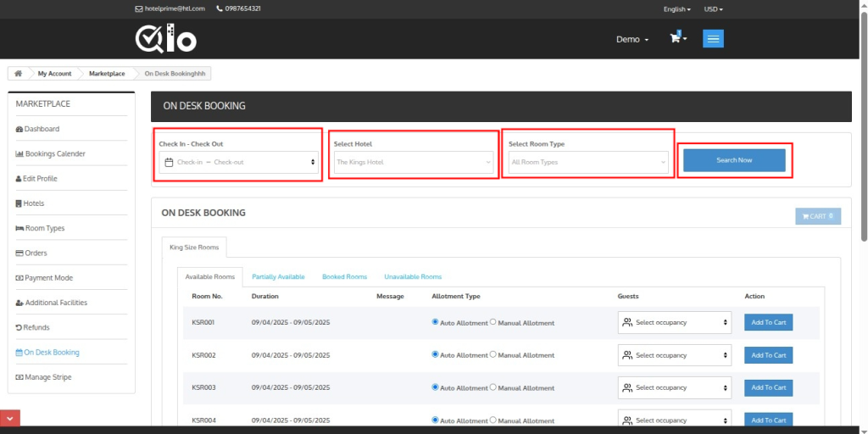Screen dimensions: 868x434
Task: Click the envelope email icon in top bar
Action: [x=138, y=8]
